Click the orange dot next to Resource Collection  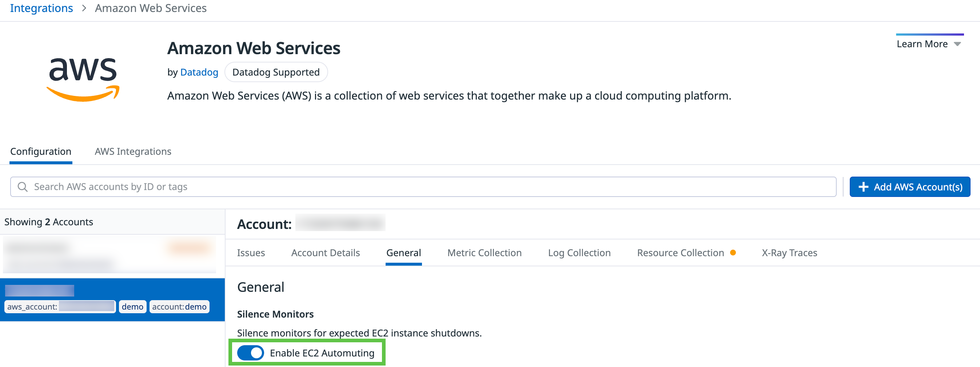733,253
